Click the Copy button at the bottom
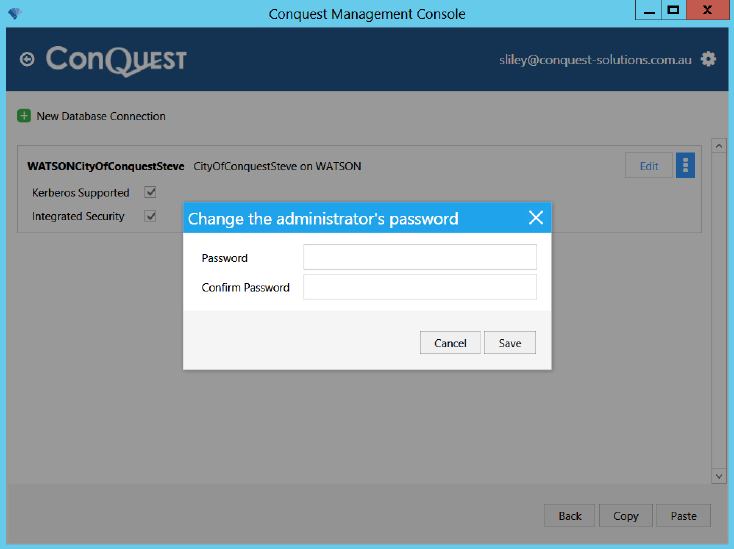The height and width of the screenshot is (549, 734). click(x=625, y=516)
